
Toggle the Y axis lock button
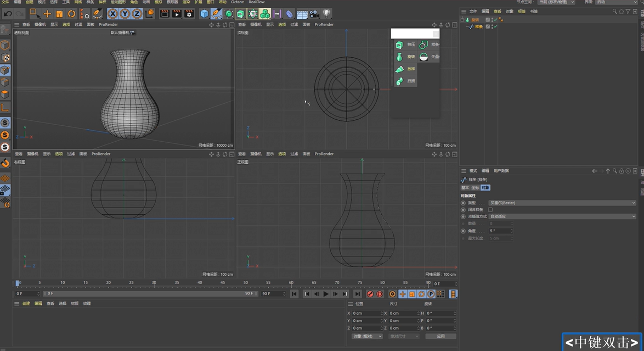(x=125, y=14)
